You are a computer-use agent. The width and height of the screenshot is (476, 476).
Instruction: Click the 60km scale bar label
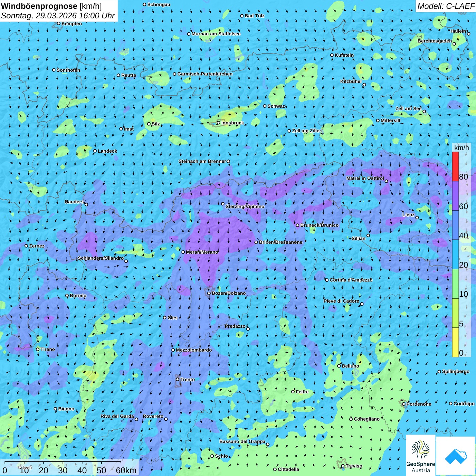126,470
